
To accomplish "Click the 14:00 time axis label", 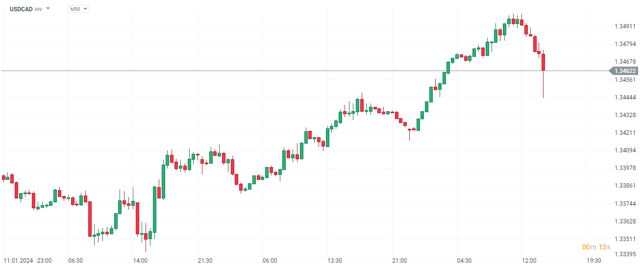I will tap(140, 260).
